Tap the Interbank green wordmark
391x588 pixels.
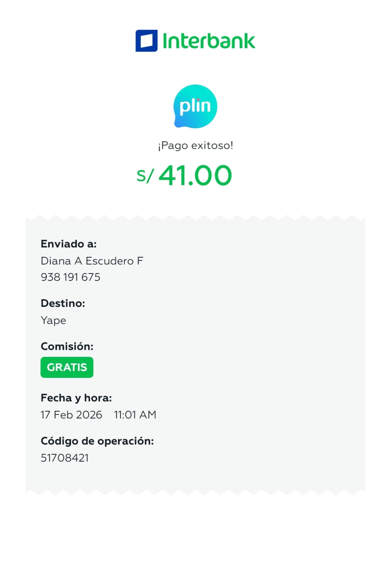tap(208, 41)
